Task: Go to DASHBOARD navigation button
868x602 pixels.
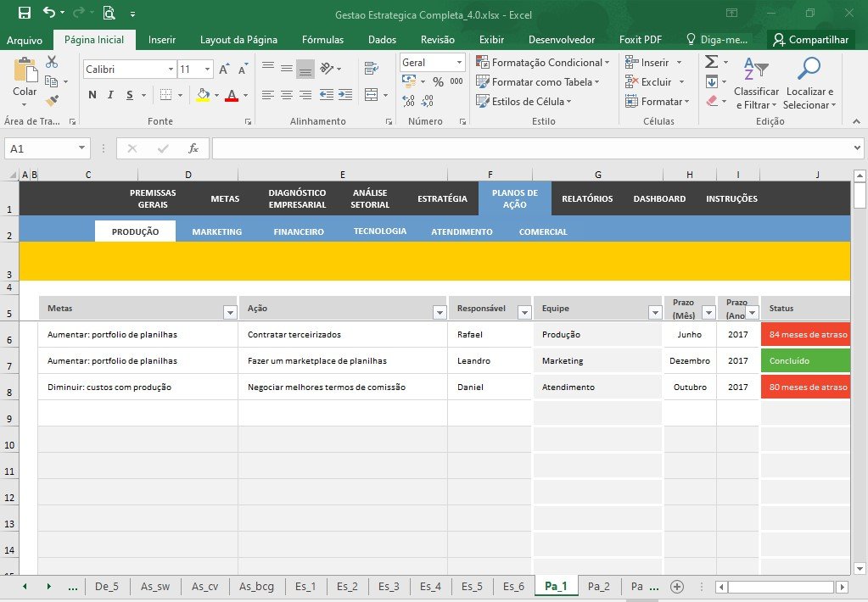Action: 659,198
